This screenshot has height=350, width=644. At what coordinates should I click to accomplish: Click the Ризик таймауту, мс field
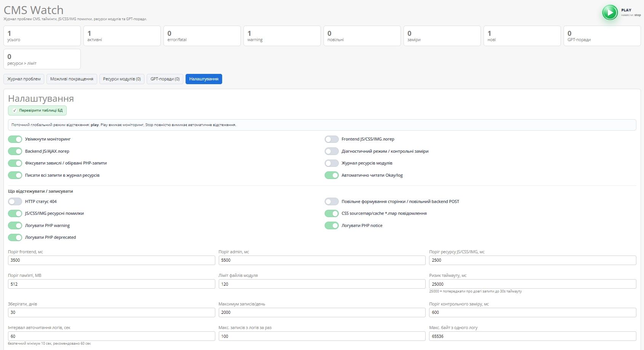(x=533, y=284)
